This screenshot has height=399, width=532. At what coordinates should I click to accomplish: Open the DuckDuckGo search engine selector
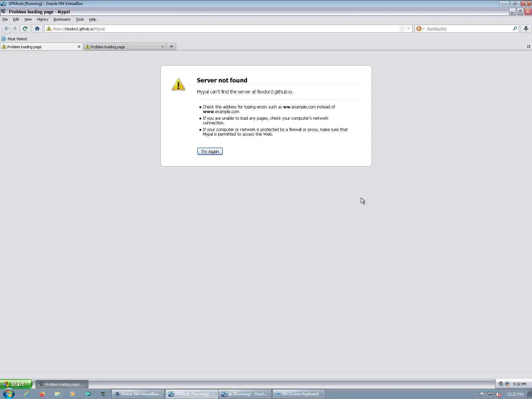420,29
